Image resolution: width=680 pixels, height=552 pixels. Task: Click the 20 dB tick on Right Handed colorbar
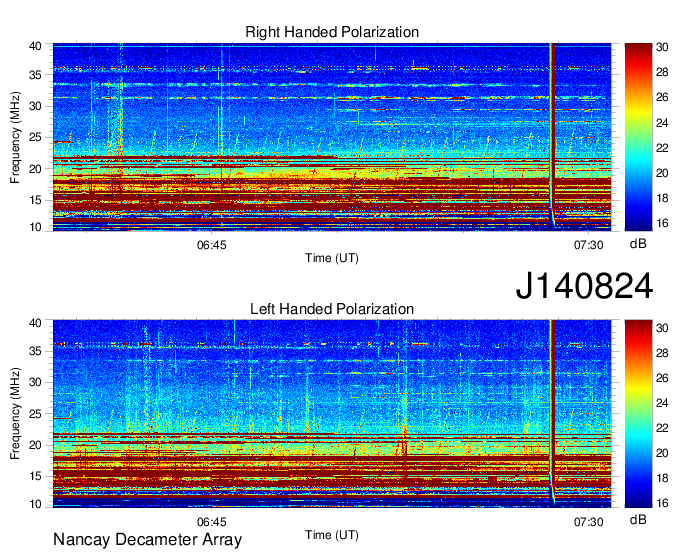pyautogui.click(x=662, y=173)
